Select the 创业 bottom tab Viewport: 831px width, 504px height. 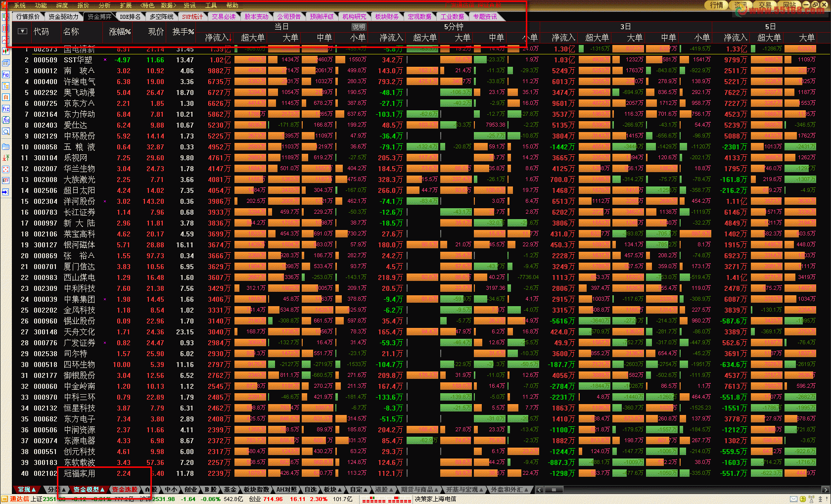pos(190,489)
